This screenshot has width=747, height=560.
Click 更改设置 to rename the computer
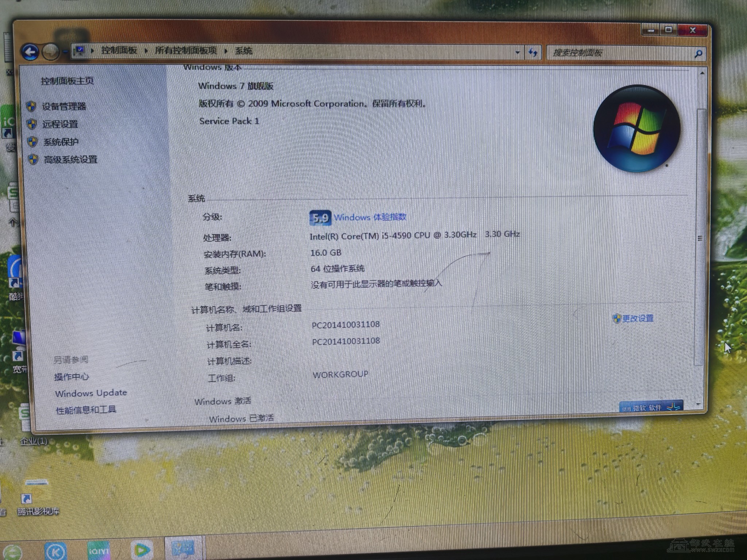click(637, 318)
